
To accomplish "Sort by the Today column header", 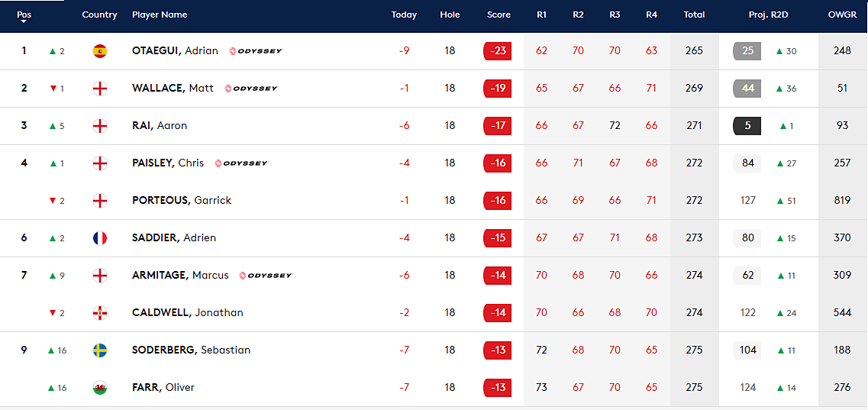I will click(x=404, y=15).
